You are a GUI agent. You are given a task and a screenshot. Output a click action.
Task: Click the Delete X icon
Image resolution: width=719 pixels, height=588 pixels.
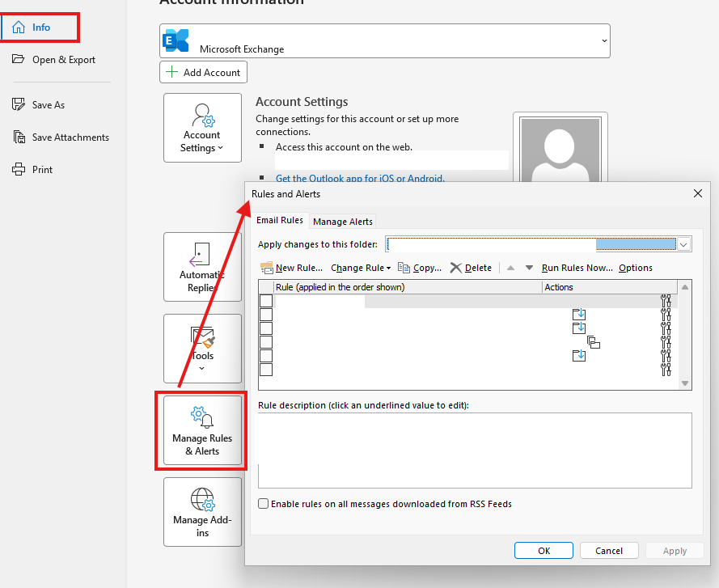456,268
